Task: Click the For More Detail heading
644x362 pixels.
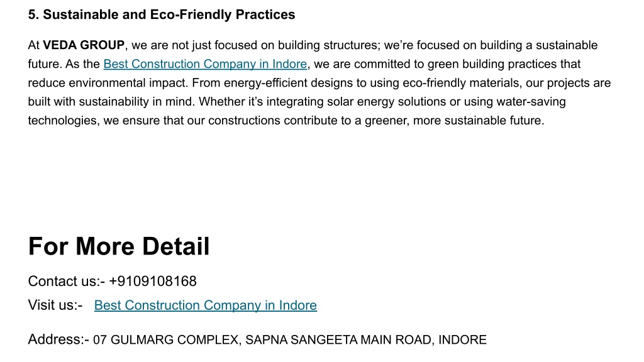Action: [119, 246]
